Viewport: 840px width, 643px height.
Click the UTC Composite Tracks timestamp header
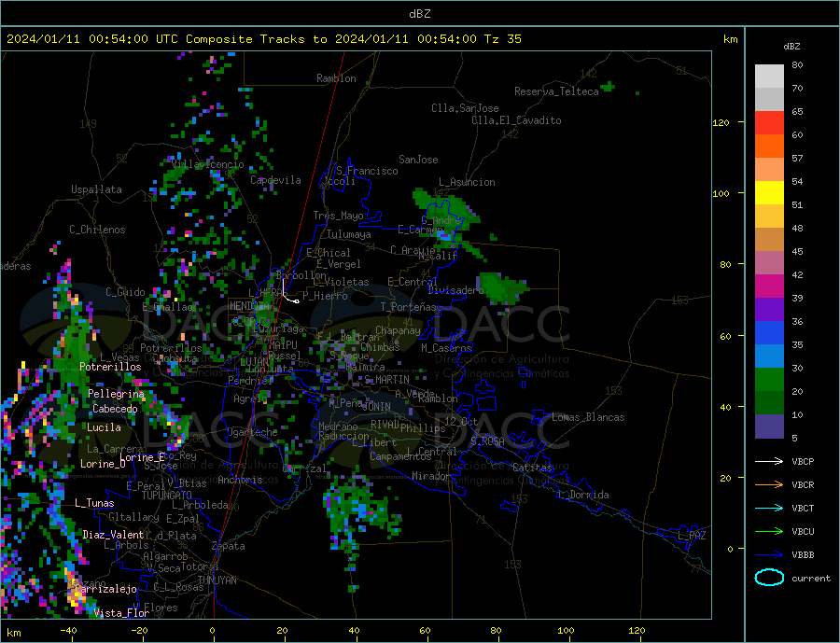coord(264,39)
